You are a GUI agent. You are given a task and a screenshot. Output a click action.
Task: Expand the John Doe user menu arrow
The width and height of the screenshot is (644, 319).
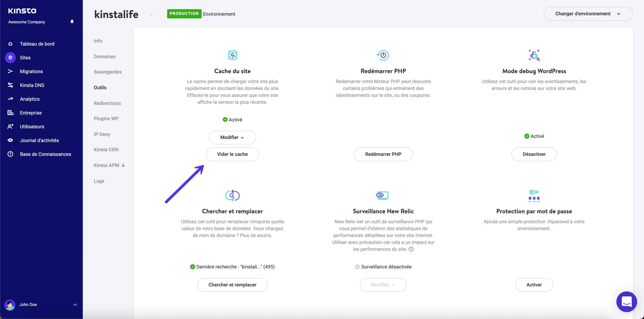click(x=75, y=304)
